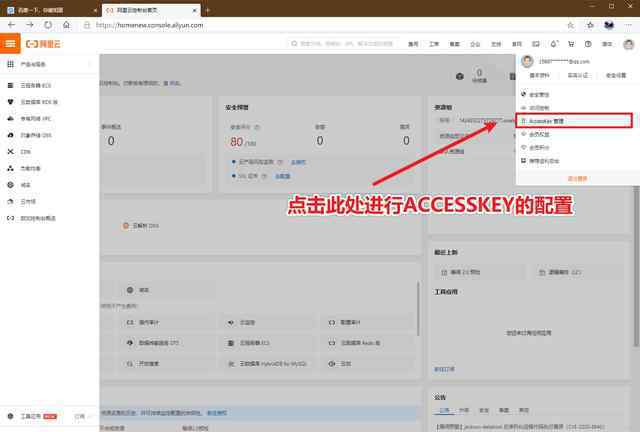Click the Aliyun logo in header
640x432 pixels.
[43, 44]
